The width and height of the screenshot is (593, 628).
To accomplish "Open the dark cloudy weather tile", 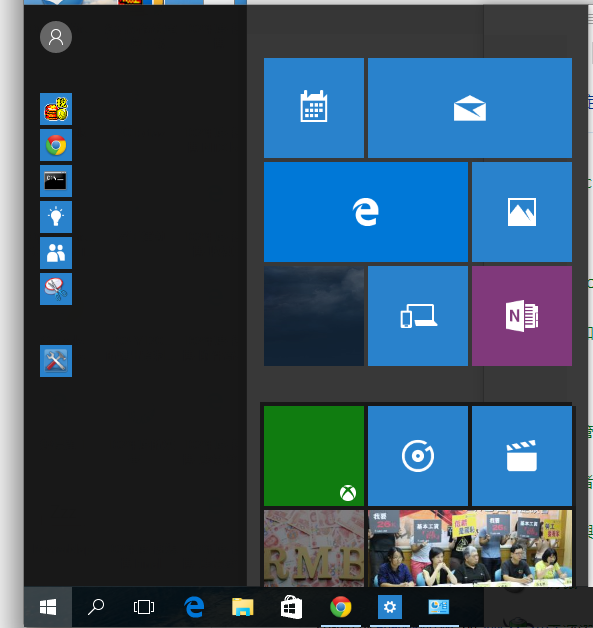I will 314,316.
